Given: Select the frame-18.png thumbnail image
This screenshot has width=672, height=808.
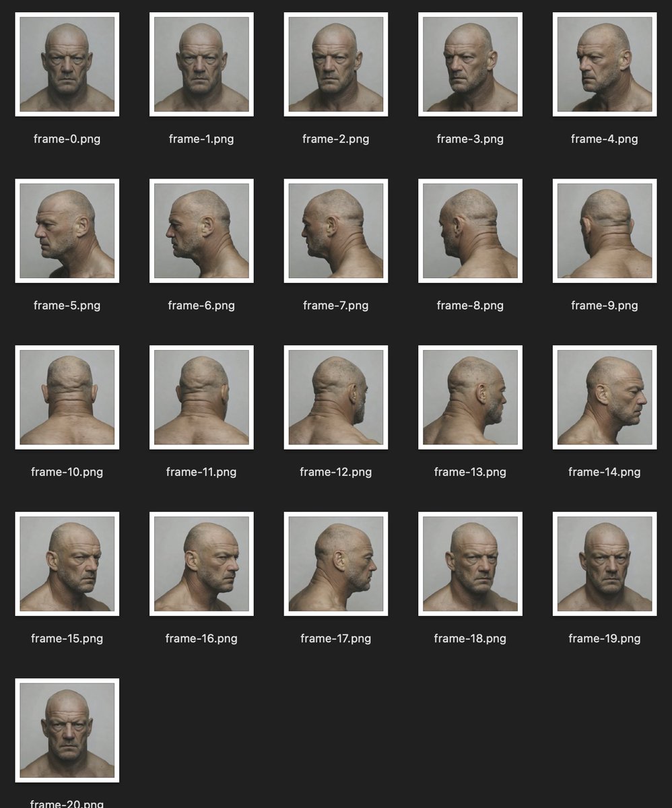Looking at the screenshot, I should click(470, 564).
